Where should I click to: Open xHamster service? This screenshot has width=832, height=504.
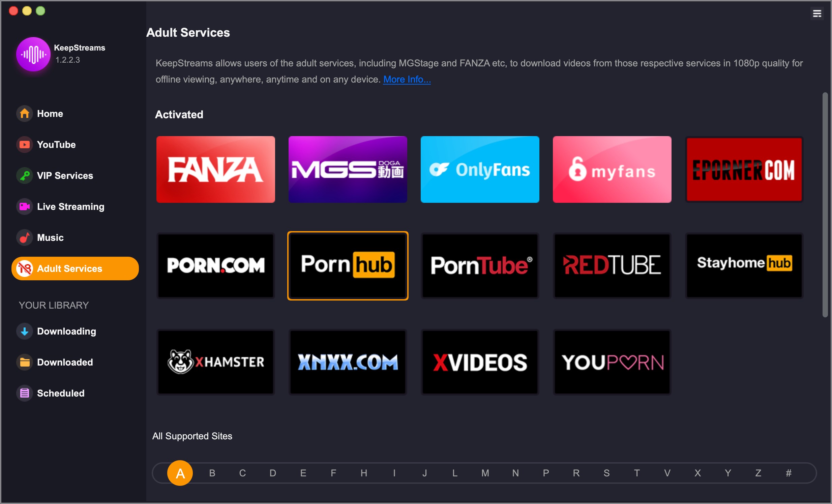coord(216,361)
